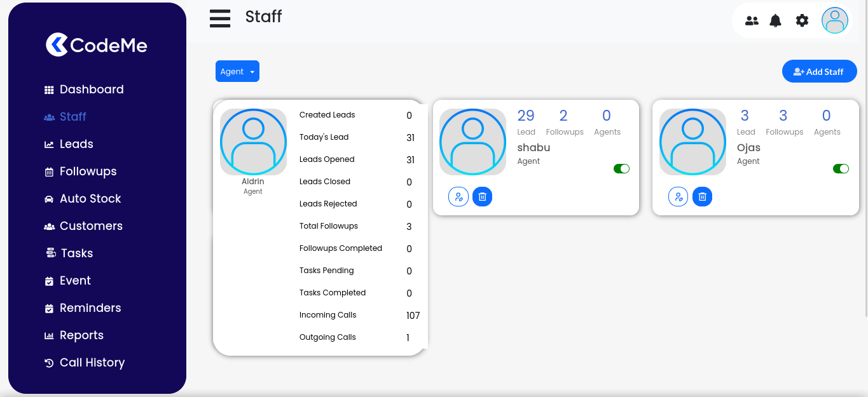This screenshot has width=868, height=397.
Task: Click the Staff people icon in sidebar
Action: click(x=49, y=118)
